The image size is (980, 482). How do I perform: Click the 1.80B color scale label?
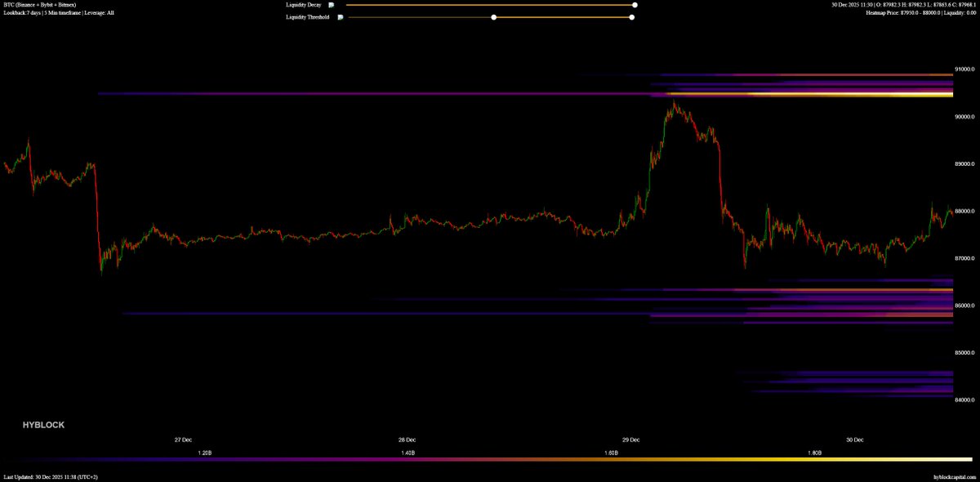click(814, 453)
